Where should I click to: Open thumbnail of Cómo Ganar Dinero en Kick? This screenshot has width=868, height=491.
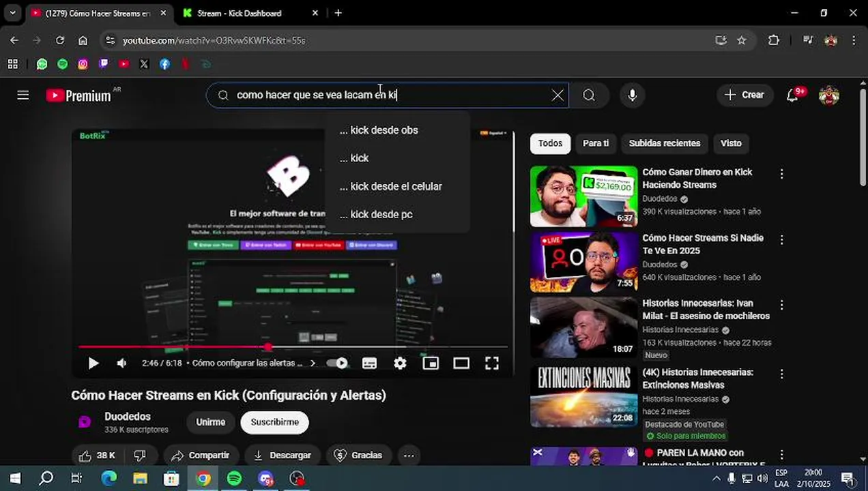[583, 196]
